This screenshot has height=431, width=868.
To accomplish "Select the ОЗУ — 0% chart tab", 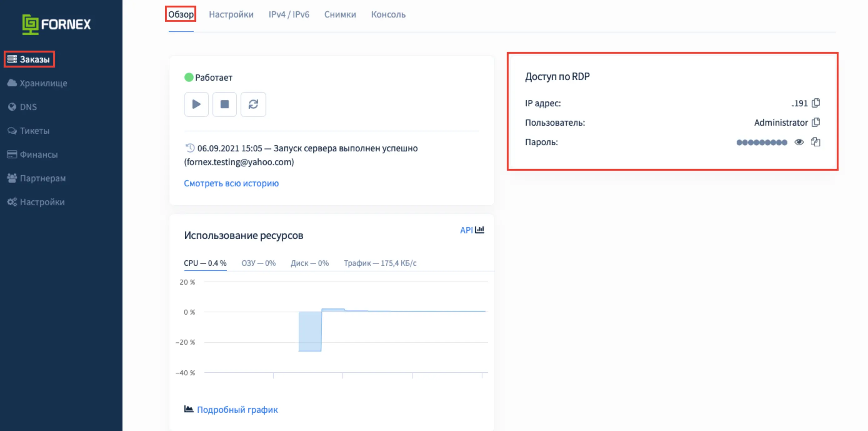I will point(258,263).
